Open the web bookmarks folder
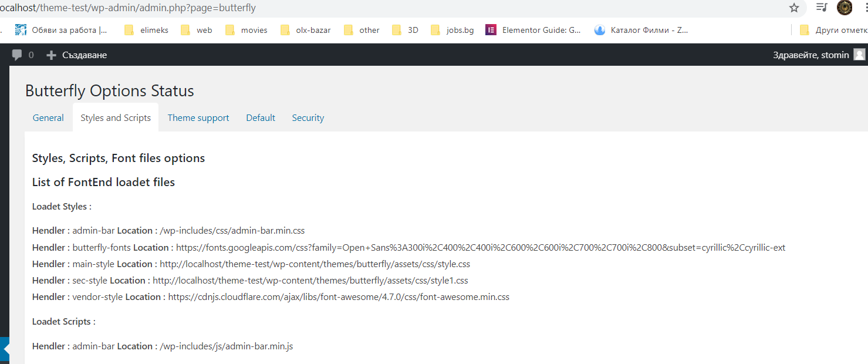The image size is (868, 364). [x=197, y=30]
